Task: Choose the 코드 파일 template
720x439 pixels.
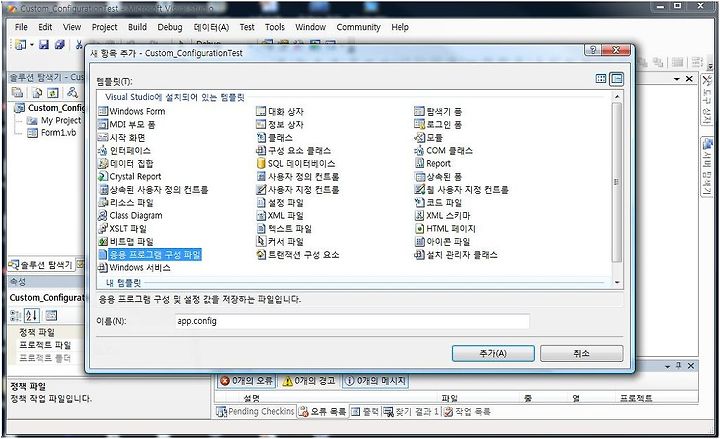Action: pos(438,203)
